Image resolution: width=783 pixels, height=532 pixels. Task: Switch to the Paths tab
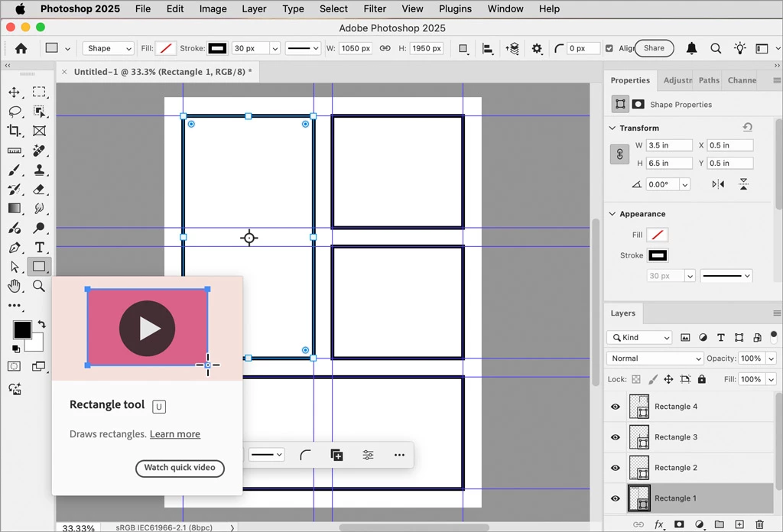709,80
